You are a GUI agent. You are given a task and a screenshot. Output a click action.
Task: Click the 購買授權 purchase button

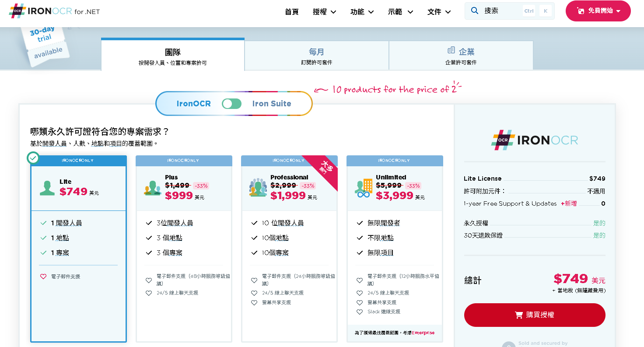point(534,315)
